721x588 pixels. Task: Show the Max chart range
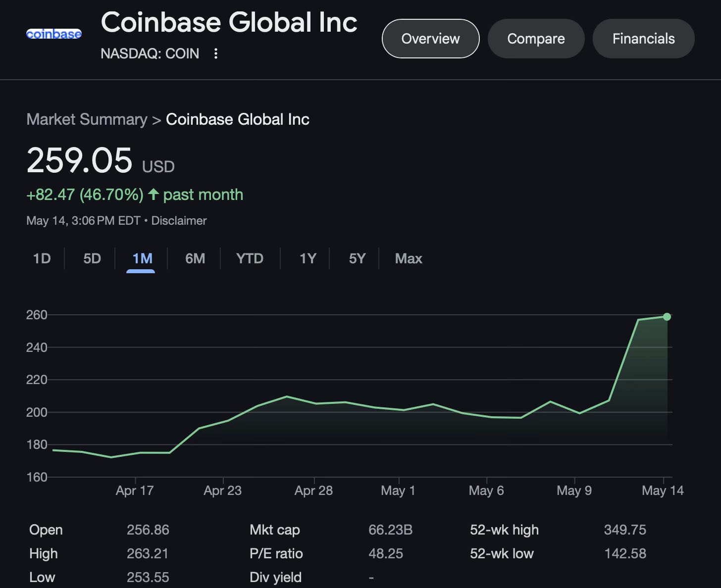pyautogui.click(x=409, y=258)
